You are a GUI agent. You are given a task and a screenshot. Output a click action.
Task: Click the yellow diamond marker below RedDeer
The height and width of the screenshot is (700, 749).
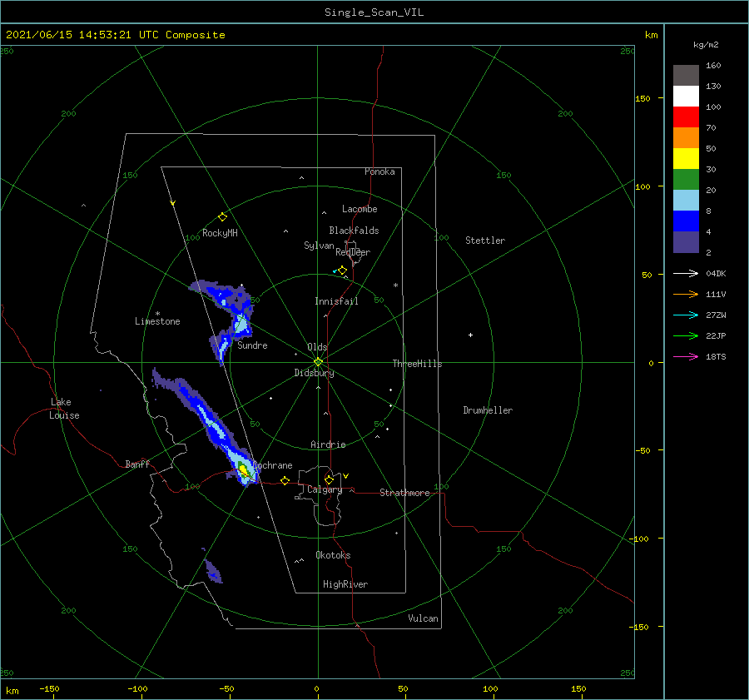tap(343, 271)
